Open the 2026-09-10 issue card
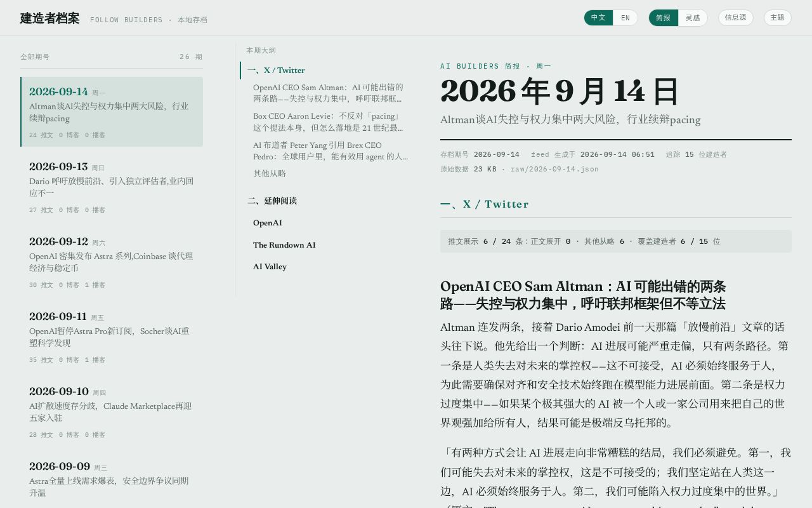The height and width of the screenshot is (508, 812). pos(112,411)
